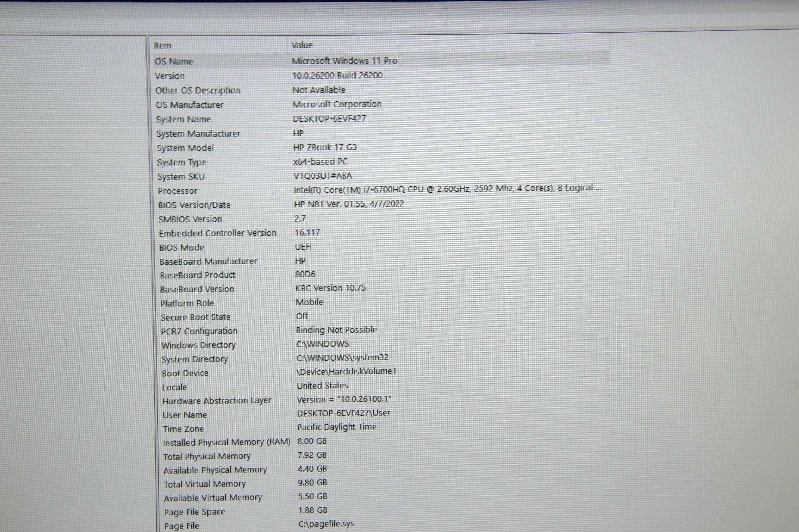Screen dimensions: 799x532
Task: Click \Device\HarddiskVolume1 value
Action: tap(346, 372)
